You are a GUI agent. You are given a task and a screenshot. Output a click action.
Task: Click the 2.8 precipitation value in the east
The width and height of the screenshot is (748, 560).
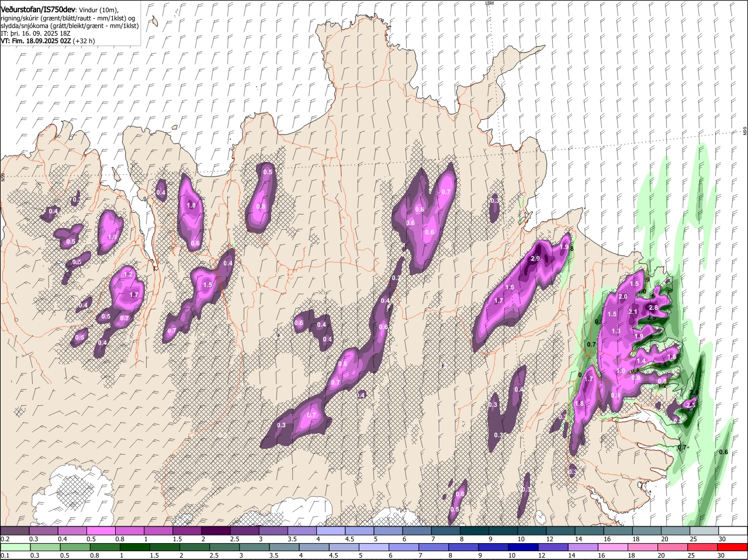click(x=653, y=307)
